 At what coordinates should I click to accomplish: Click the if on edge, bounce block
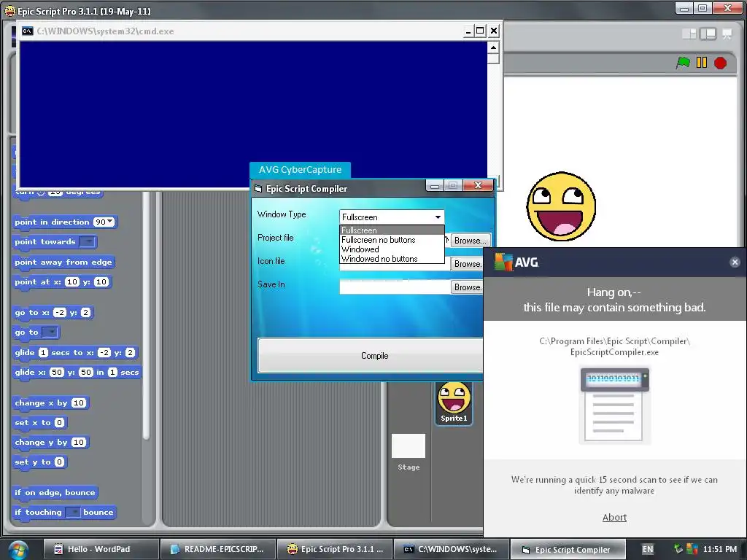pyautogui.click(x=55, y=492)
